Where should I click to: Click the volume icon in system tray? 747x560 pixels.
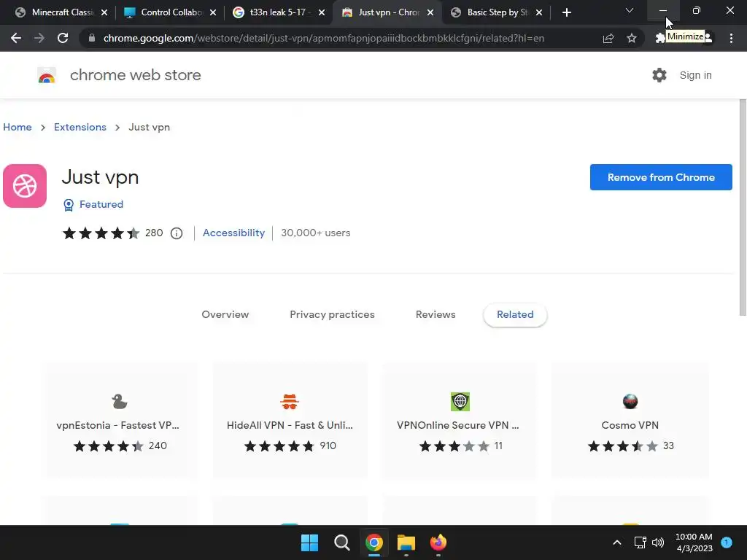tap(658, 542)
